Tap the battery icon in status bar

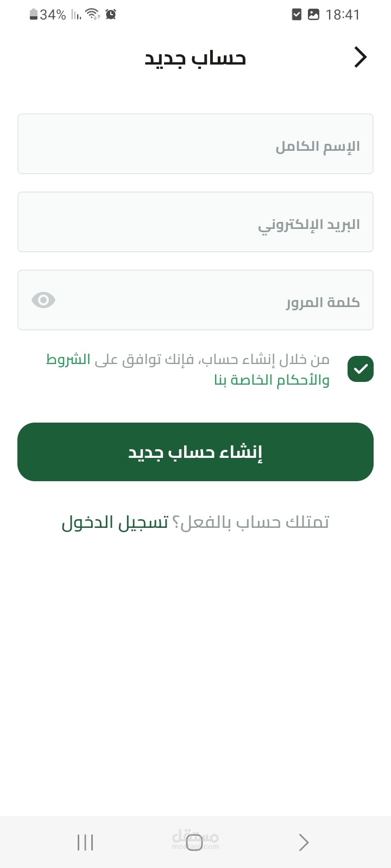coord(34,15)
